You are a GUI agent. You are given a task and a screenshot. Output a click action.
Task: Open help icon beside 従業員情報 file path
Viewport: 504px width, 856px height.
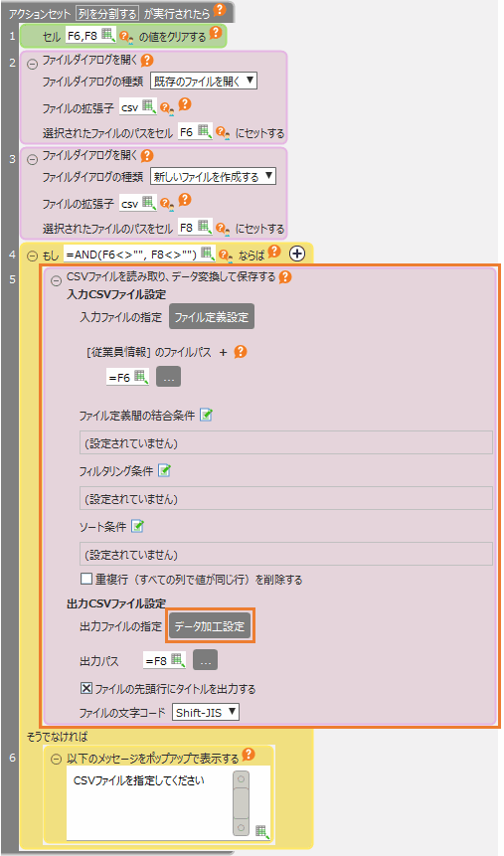pos(241,352)
